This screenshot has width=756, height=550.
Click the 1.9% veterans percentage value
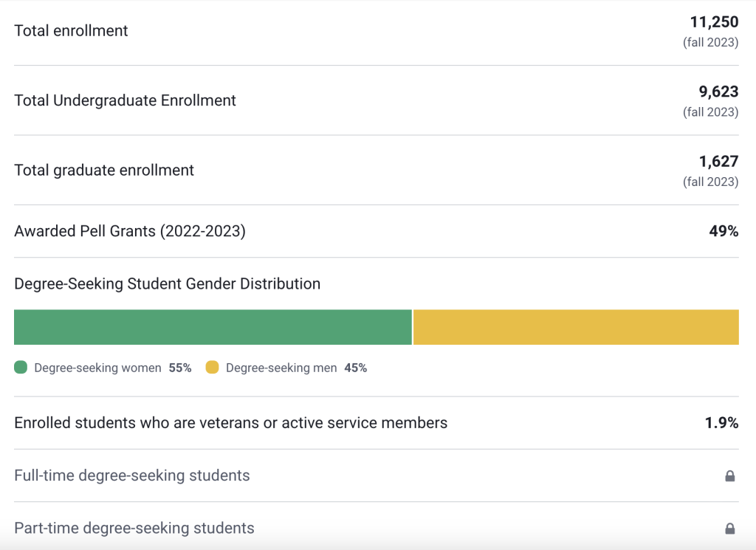(721, 423)
